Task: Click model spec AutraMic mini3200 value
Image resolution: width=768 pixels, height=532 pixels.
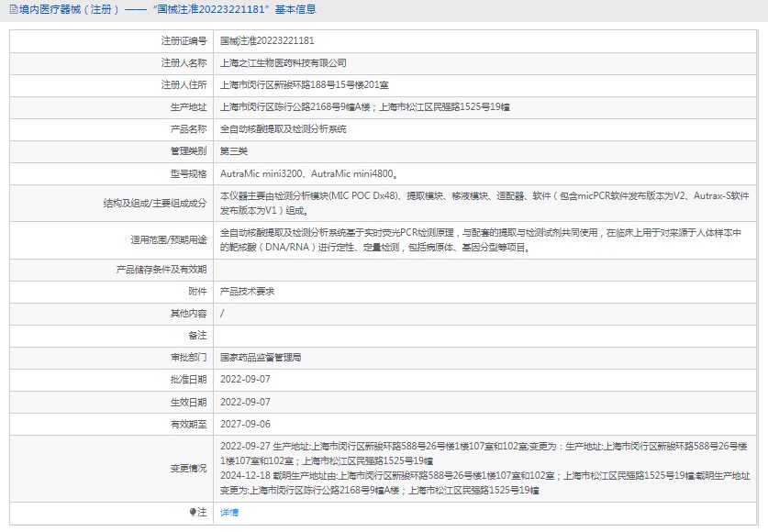Action: 261,173
